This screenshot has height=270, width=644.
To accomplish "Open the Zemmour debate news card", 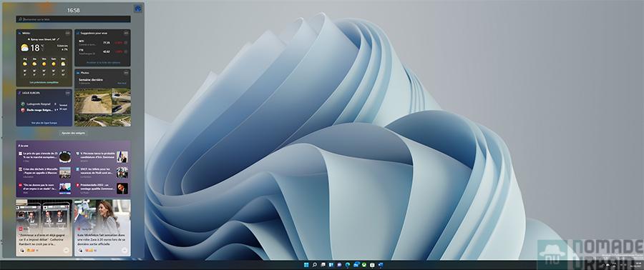I will click(x=44, y=228).
